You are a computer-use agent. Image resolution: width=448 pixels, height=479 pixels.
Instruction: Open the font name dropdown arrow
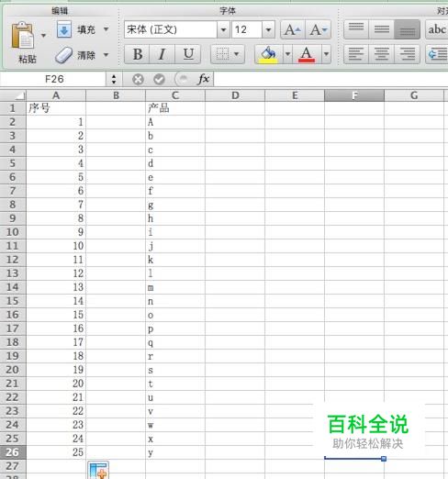tap(223, 29)
